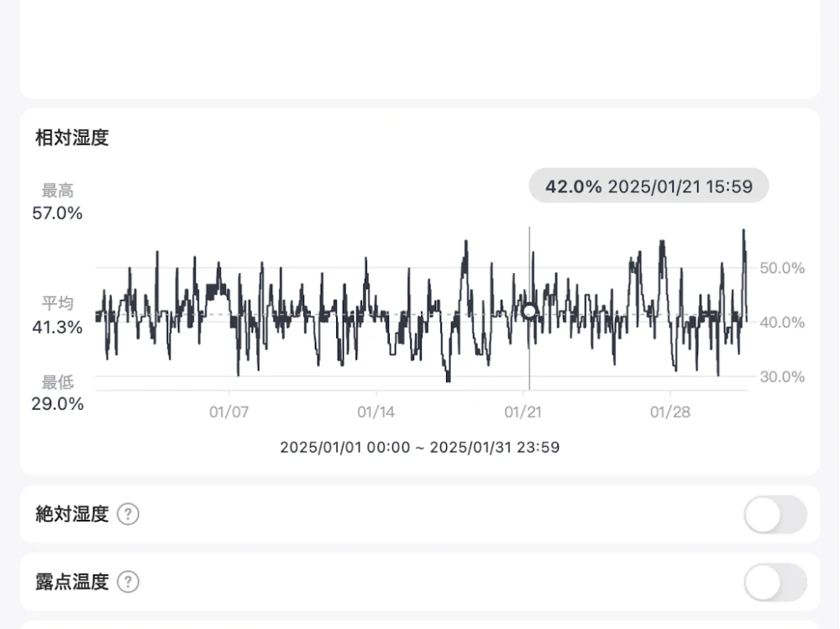840x629 pixels.
Task: Click the 相対湿度 section title
Action: coord(72,138)
